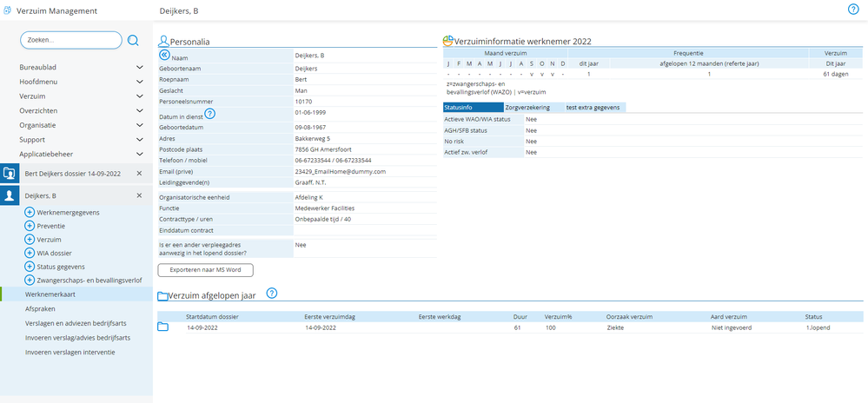Click into the Zoeken search field
This screenshot has width=868, height=403.
click(70, 40)
